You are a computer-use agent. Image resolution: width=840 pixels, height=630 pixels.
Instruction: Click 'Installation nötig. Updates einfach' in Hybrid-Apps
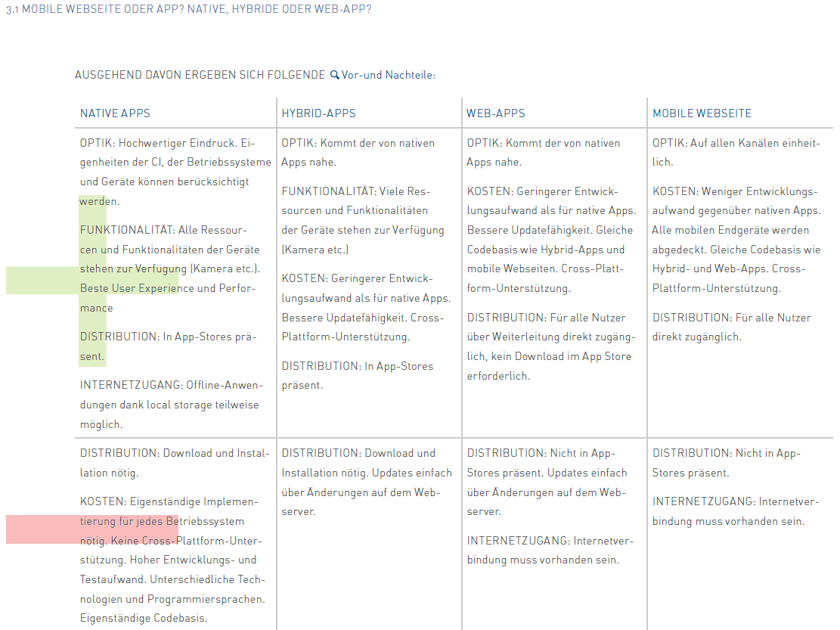coord(367,473)
